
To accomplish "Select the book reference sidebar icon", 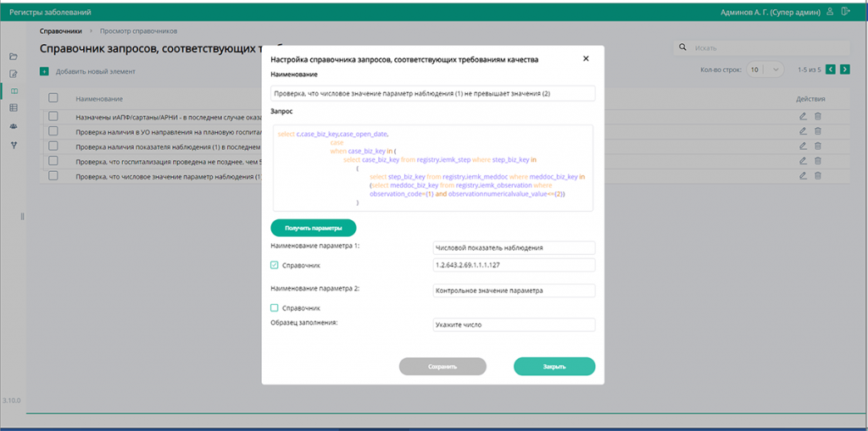I will click(x=14, y=91).
